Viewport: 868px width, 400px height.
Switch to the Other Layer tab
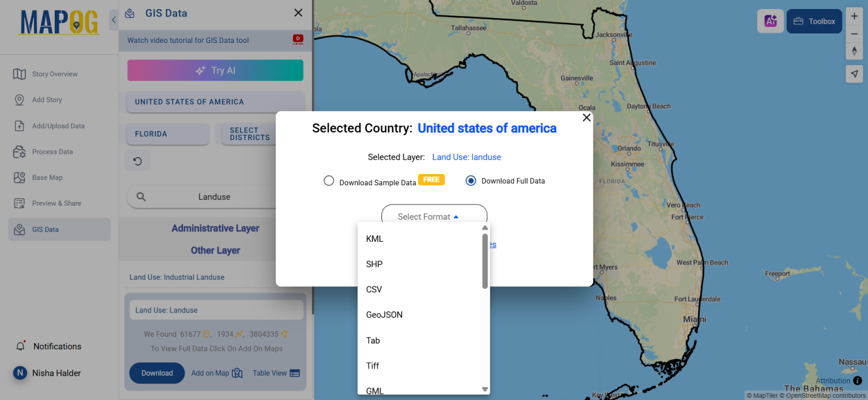coord(215,250)
